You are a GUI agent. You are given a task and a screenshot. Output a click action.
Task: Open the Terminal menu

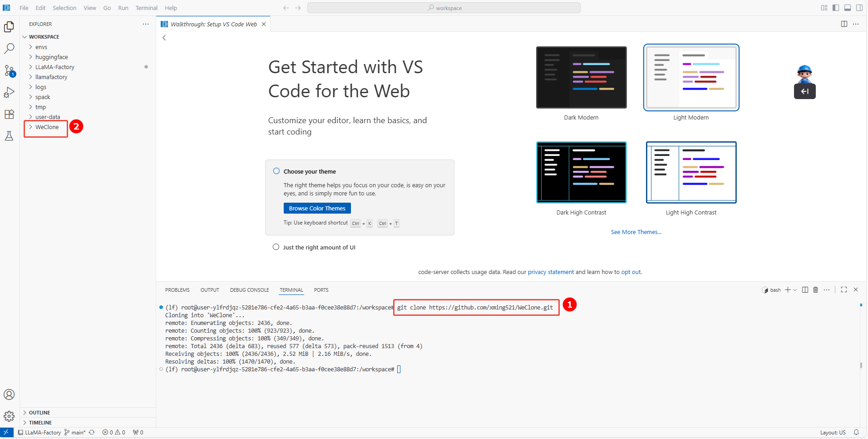(146, 8)
